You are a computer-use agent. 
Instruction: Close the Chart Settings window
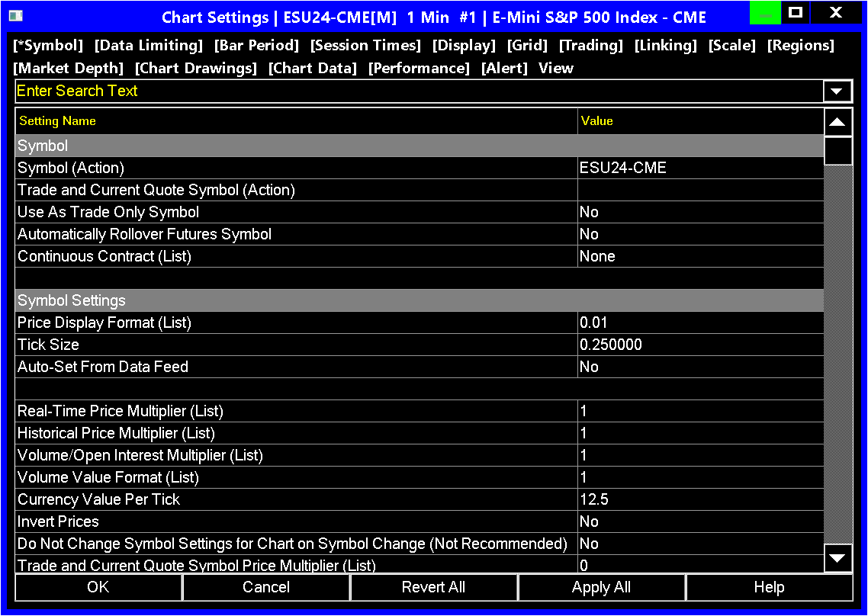tap(836, 13)
